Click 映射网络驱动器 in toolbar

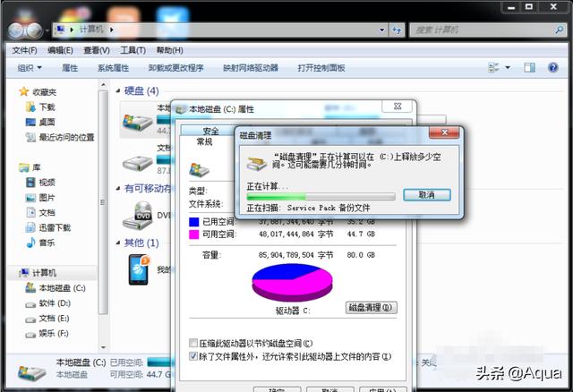[251, 68]
